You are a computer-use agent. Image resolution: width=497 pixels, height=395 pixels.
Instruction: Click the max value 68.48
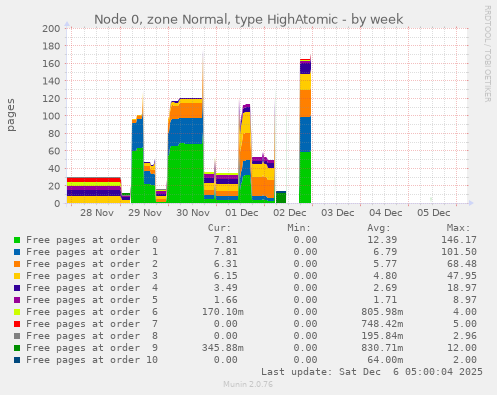pyautogui.click(x=462, y=264)
